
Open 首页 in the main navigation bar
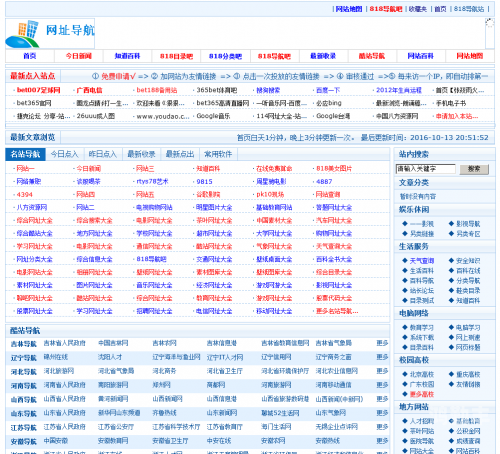pyautogui.click(x=30, y=56)
